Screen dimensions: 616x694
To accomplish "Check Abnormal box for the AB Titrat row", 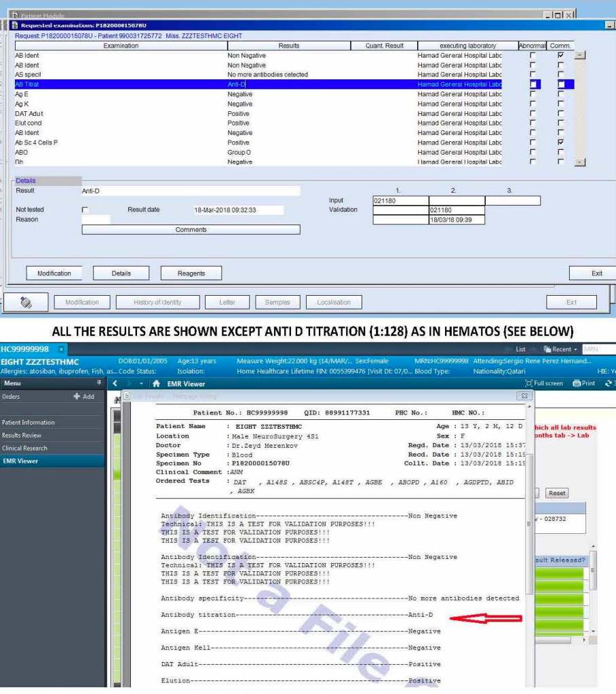I will 533,84.
